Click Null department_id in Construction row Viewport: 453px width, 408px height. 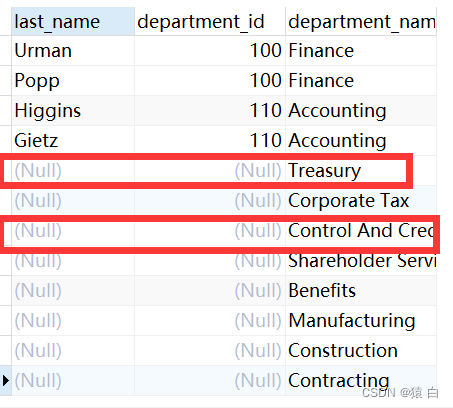210,351
